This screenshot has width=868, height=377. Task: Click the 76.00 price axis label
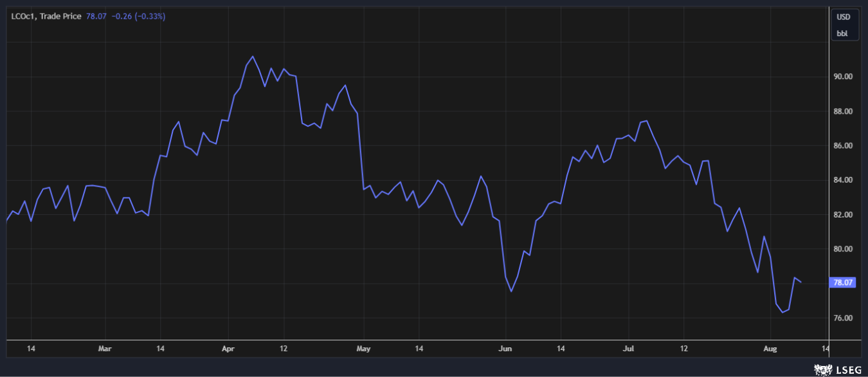pyautogui.click(x=843, y=318)
